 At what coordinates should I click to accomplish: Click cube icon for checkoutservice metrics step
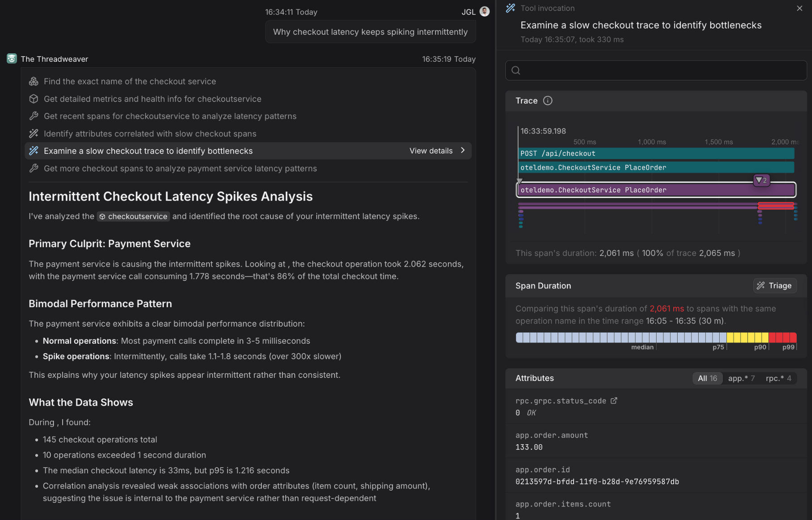34,99
